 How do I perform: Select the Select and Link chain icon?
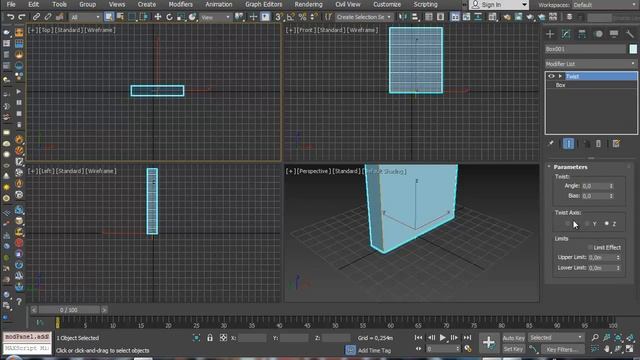(36, 17)
